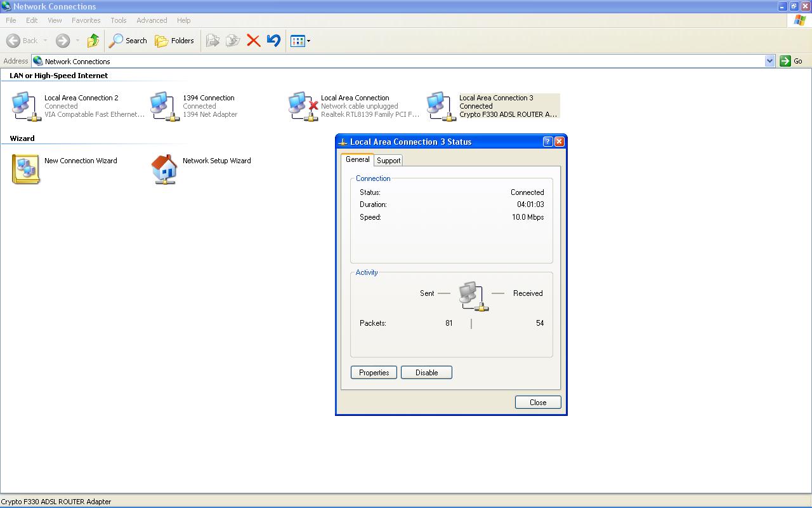Viewport: 812px width, 508px height.
Task: Open the Edit menu
Action: [32, 20]
